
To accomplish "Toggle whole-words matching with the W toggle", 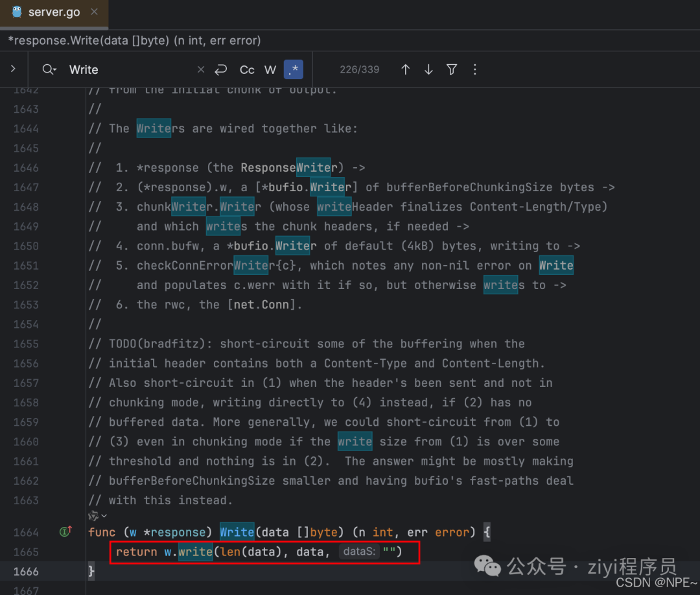I will click(270, 69).
